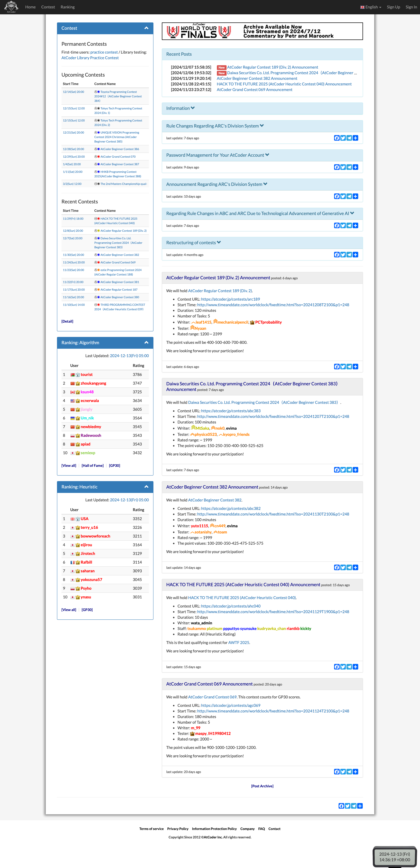Click the AtCoder logo in navbar
The image size is (420, 868).
click(x=11, y=7)
